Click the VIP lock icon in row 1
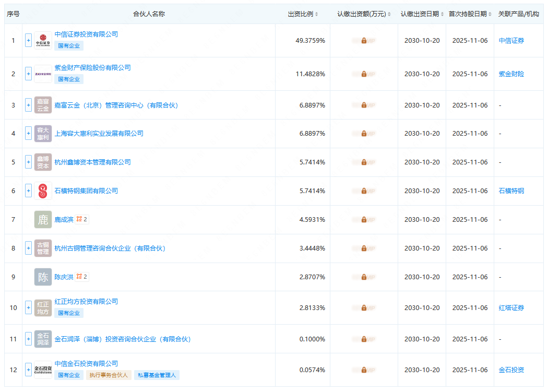Viewport: 548px width, 392px height. (x=364, y=41)
